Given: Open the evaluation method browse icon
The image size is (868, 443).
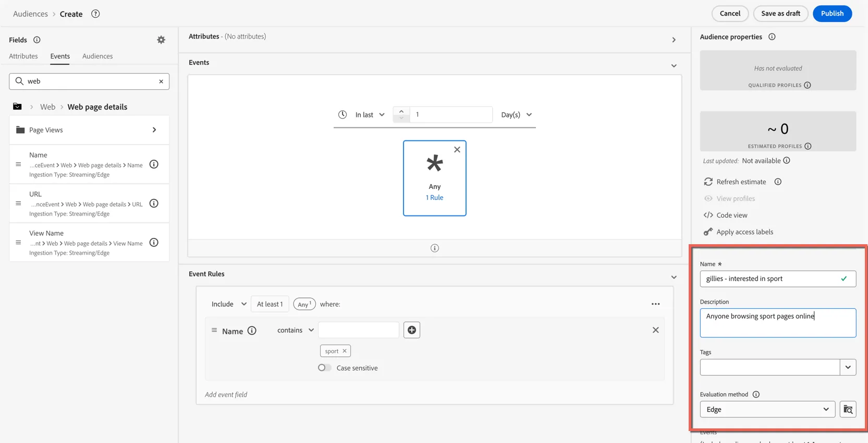Looking at the screenshot, I should (x=848, y=410).
